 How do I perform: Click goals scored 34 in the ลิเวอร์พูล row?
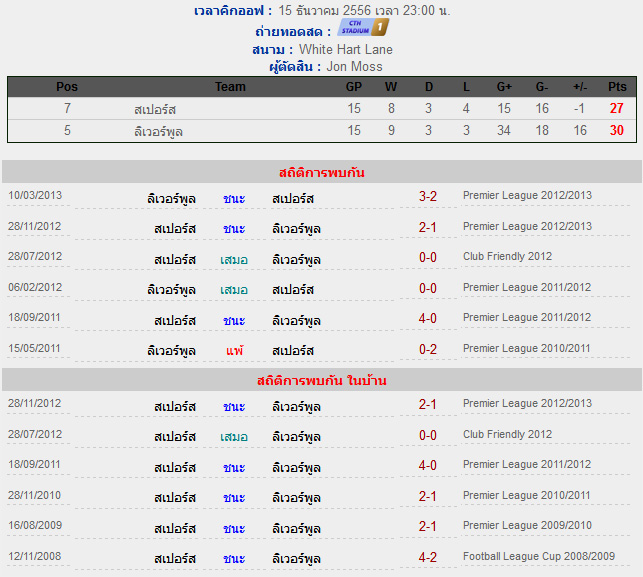pos(504,130)
